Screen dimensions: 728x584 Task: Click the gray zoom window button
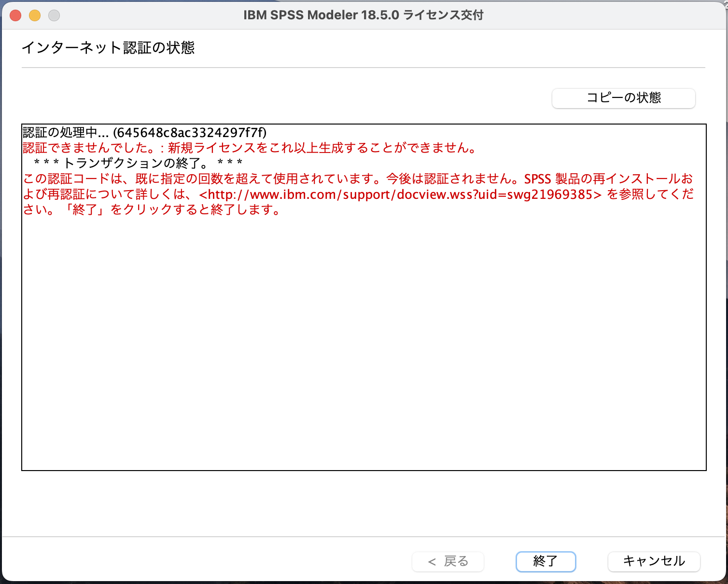point(54,15)
